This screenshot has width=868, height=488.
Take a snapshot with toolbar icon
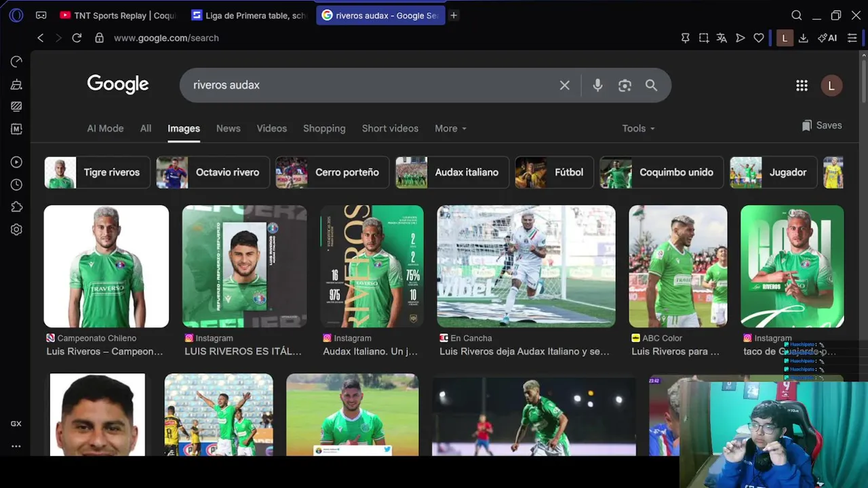click(x=704, y=38)
